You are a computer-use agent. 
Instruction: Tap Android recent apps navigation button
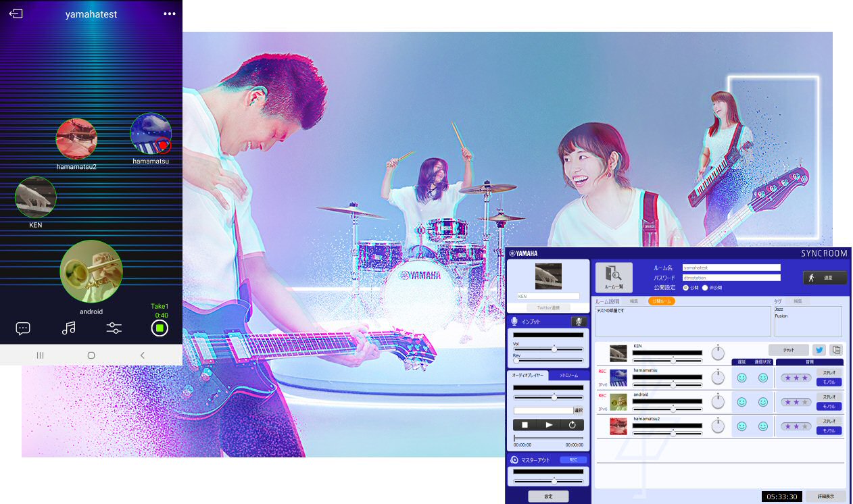pyautogui.click(x=40, y=355)
